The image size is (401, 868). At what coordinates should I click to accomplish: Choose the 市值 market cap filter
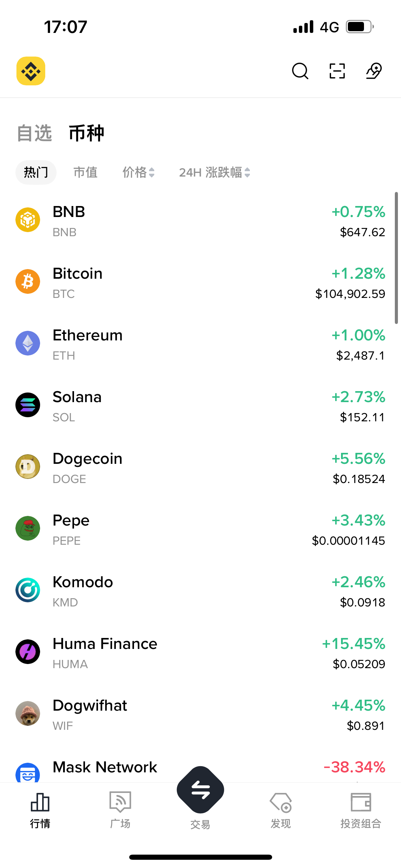86,172
